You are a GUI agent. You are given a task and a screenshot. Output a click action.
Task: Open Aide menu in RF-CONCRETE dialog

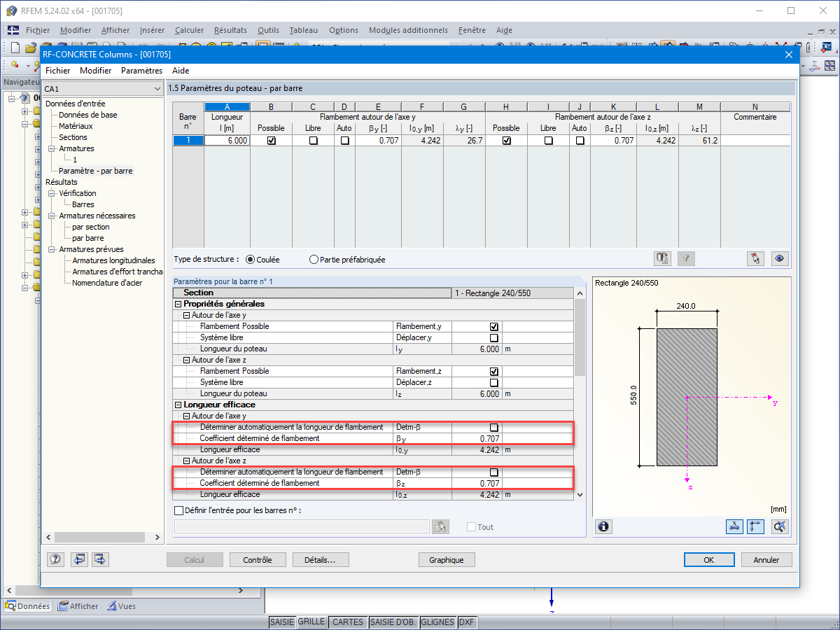[181, 70]
